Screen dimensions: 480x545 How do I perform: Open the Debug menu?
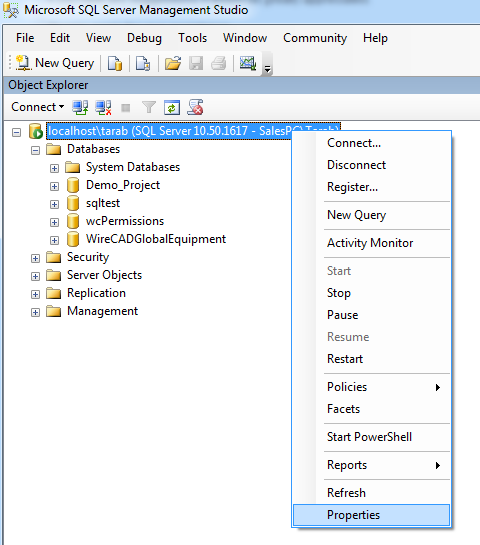pos(144,38)
